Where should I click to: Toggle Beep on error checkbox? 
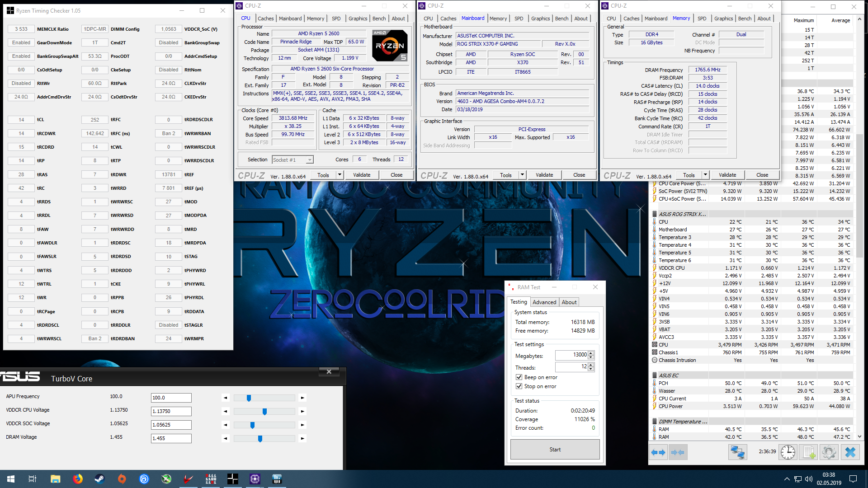click(x=519, y=377)
